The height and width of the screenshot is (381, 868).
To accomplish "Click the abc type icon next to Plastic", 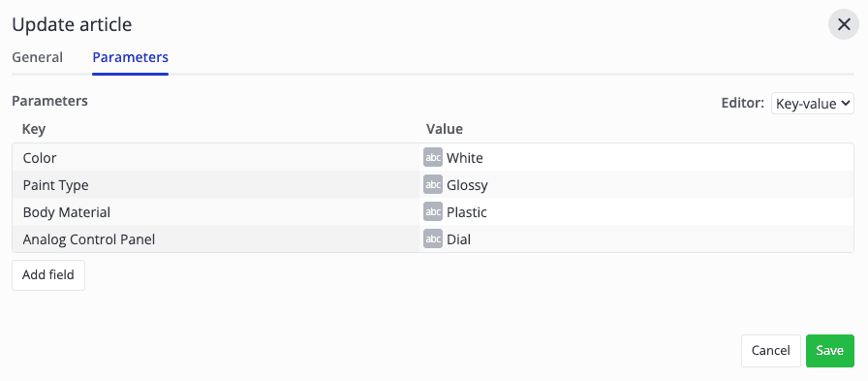I will pyautogui.click(x=433, y=212).
